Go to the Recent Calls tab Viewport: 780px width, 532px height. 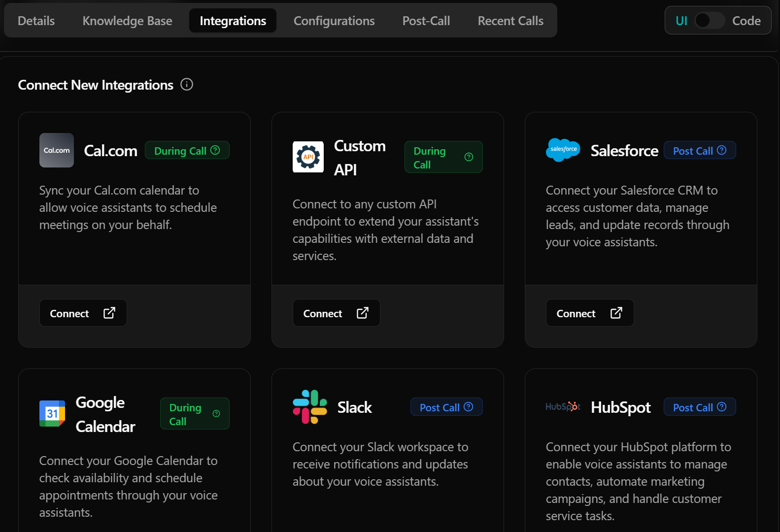pyautogui.click(x=510, y=21)
